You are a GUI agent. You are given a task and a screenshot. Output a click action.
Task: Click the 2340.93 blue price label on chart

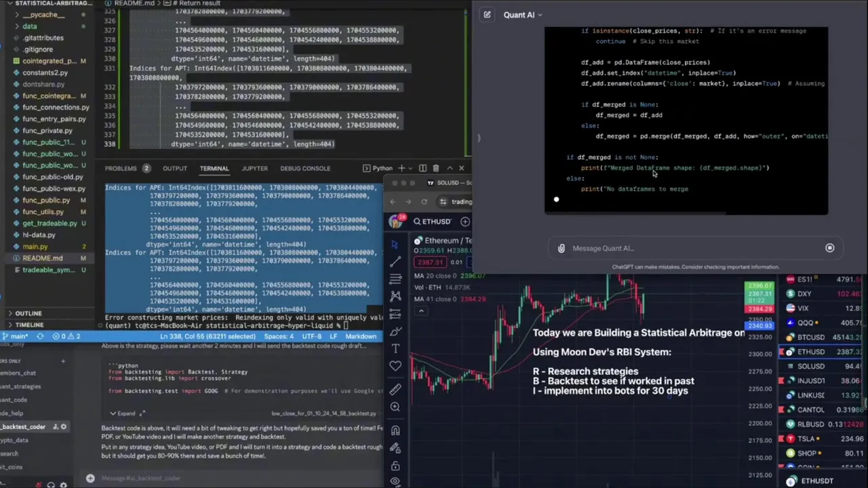760,326
